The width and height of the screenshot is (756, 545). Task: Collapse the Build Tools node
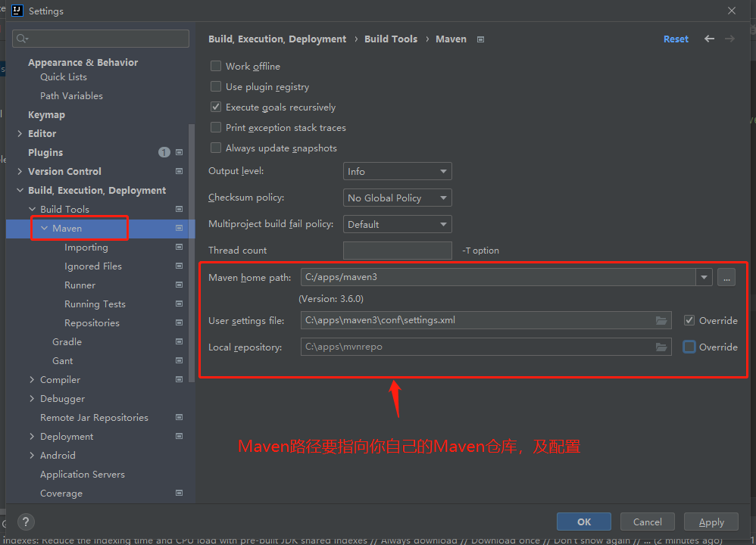pos(33,209)
